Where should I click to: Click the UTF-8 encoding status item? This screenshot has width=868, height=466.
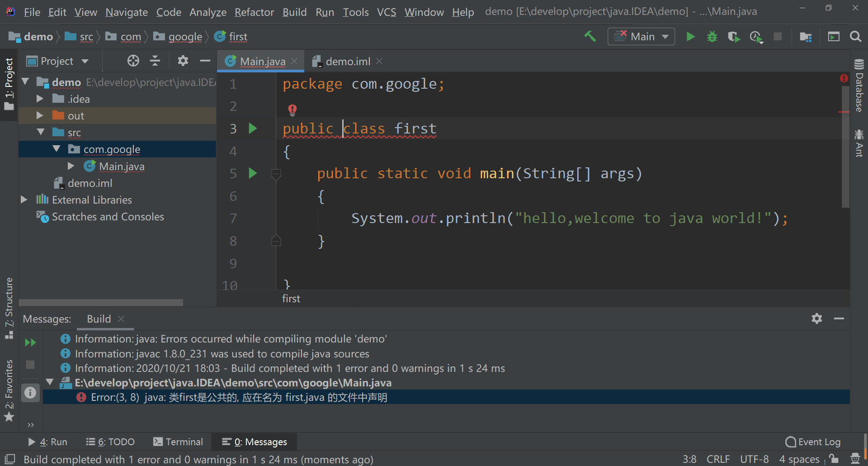(754, 459)
